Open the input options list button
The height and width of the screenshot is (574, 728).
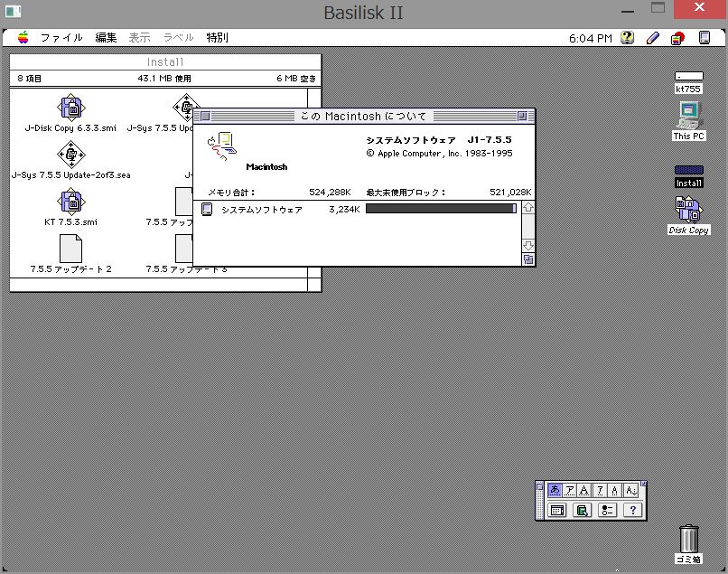point(607,510)
